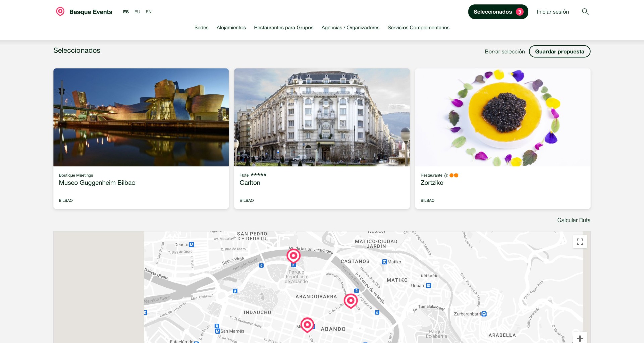
Task: Click the Seleccionados page heading
Action: click(77, 50)
